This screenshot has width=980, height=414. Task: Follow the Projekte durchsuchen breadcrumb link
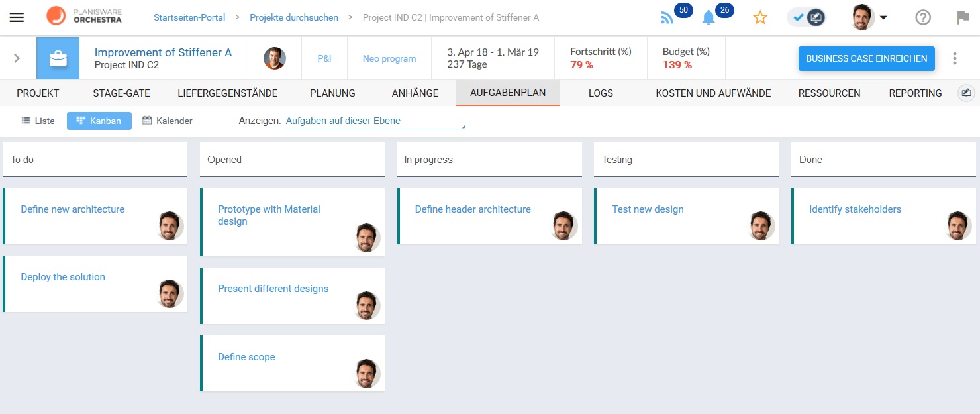pyautogui.click(x=293, y=17)
